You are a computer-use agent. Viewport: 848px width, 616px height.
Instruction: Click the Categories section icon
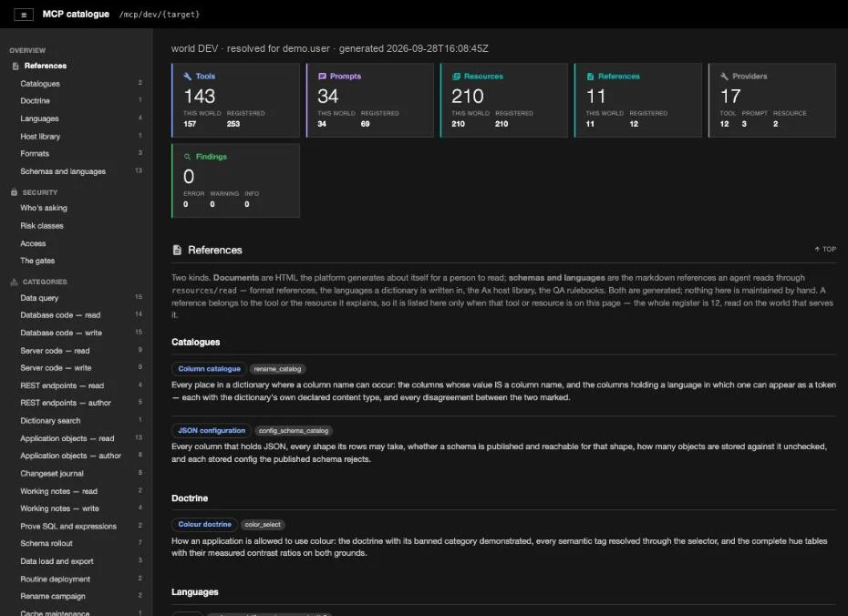[x=14, y=282]
